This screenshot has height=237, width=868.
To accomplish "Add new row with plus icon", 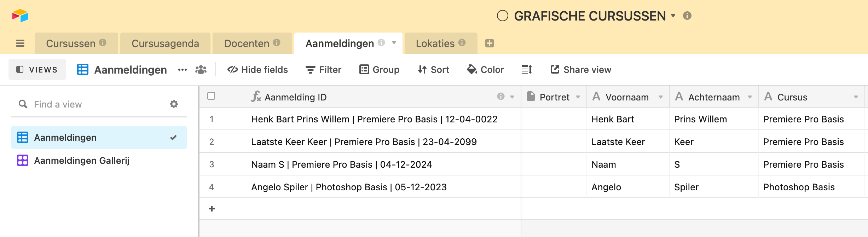I will 212,209.
